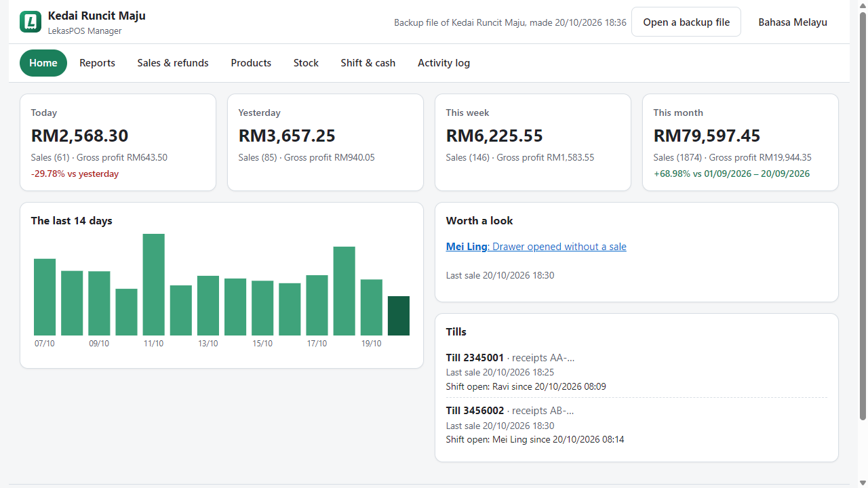
Task: Click the 07/10 bar in the chart
Action: pyautogui.click(x=45, y=297)
